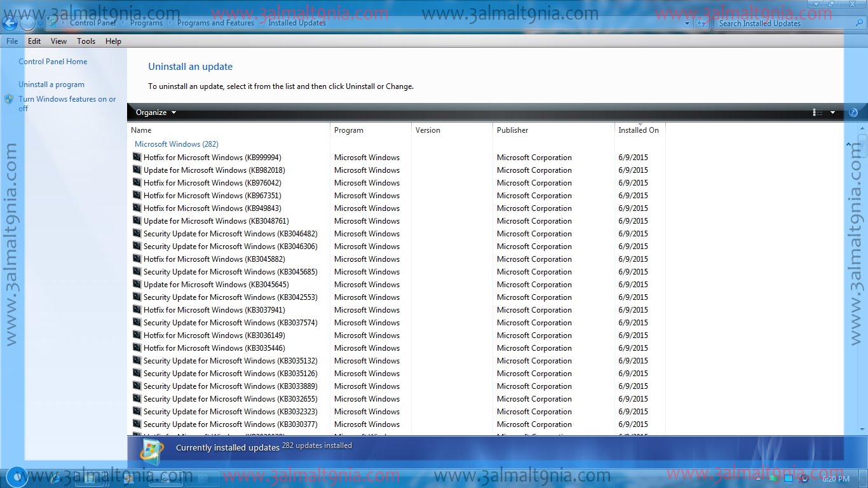Click the icon of Security Update KB3037574
Viewport: 868px width, 488px height.
[x=137, y=322]
